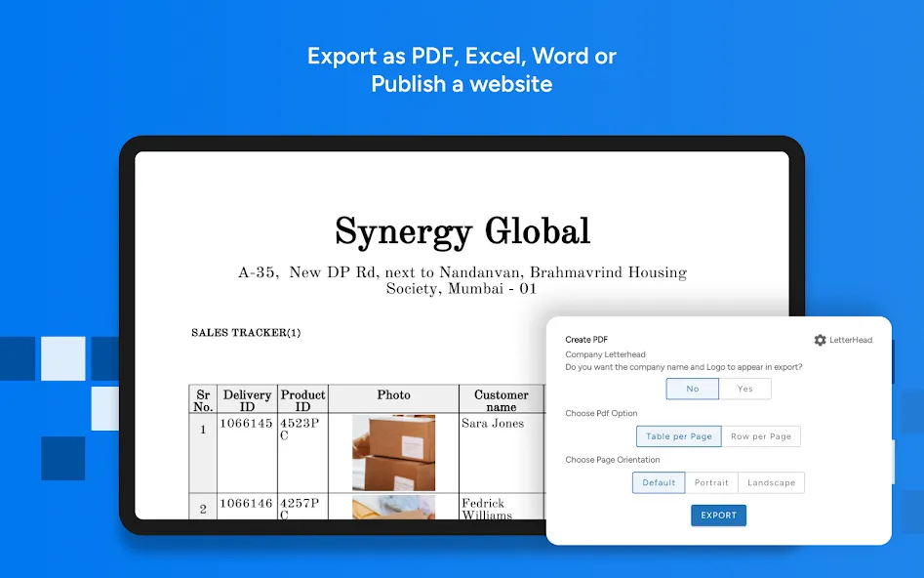The image size is (924, 578).
Task: Choose Row per Page option
Action: click(761, 436)
